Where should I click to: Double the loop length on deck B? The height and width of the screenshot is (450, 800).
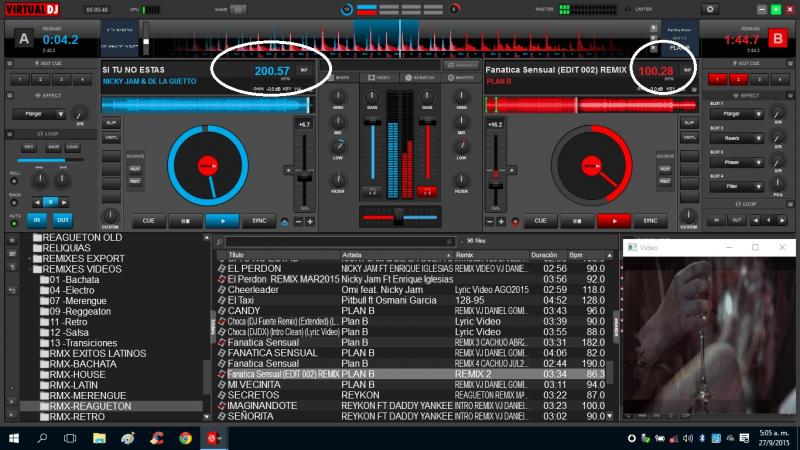click(x=782, y=220)
